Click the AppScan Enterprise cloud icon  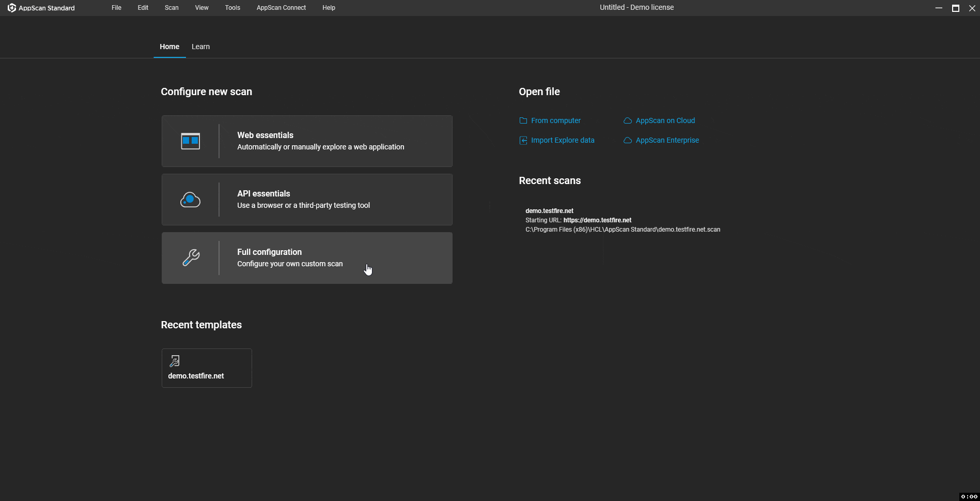point(627,140)
